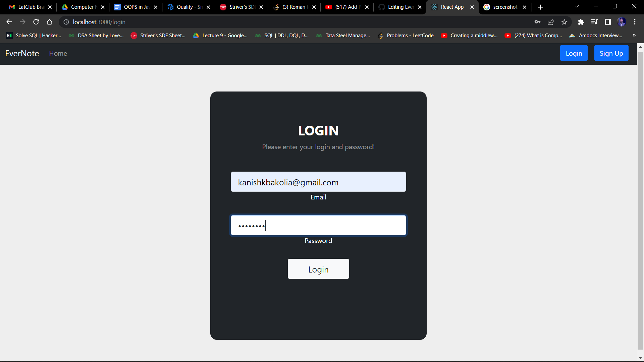This screenshot has width=644, height=362.
Task: Click the scrollbar down arrow
Action: coord(641,358)
